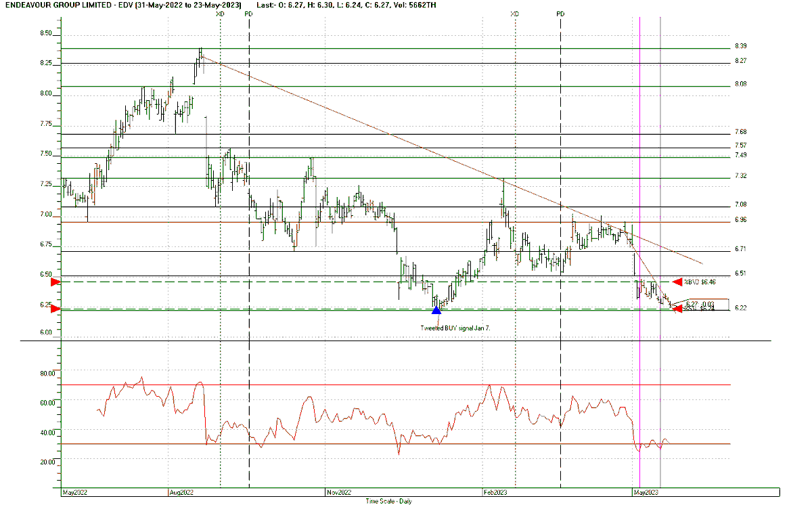Click the Feb2023 label on the time axis
The width and height of the screenshot is (812, 505).
coord(496,492)
